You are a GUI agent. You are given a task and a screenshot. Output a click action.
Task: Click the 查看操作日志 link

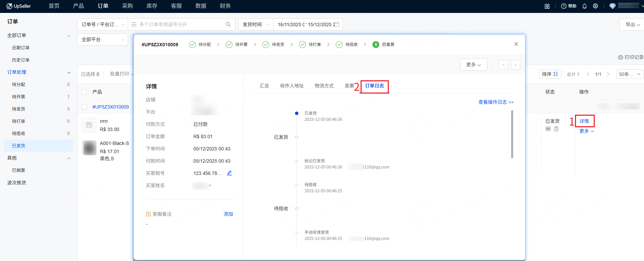[496, 102]
